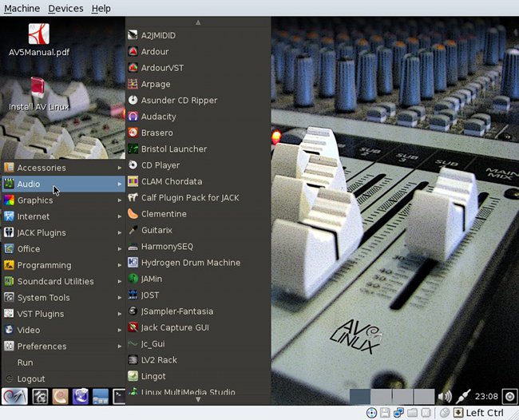This screenshot has width=519, height=420.
Task: Click the volume speaker tray icon
Action: (x=445, y=396)
